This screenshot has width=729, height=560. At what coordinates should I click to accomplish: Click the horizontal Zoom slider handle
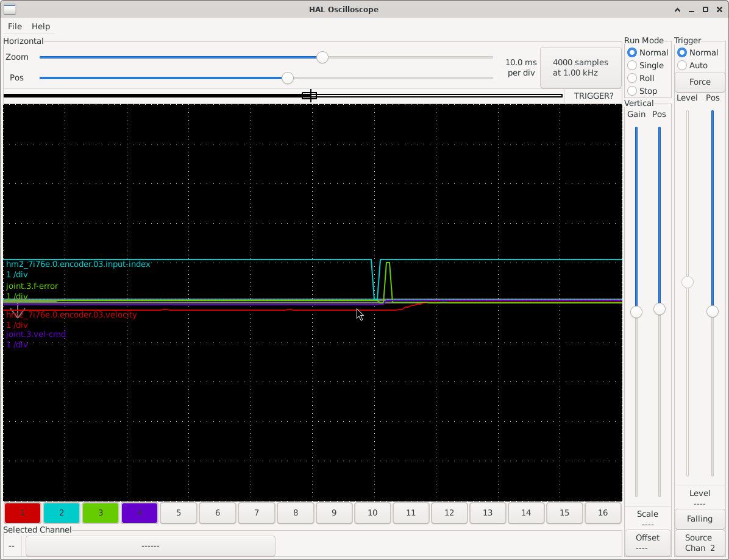click(322, 57)
